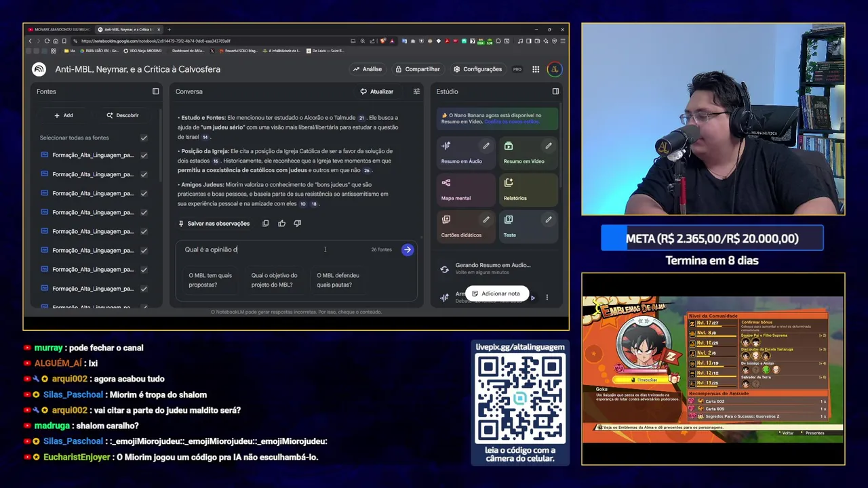This screenshot has height=488, width=868.
Task: Collapse the Fontes panel
Action: (155, 91)
